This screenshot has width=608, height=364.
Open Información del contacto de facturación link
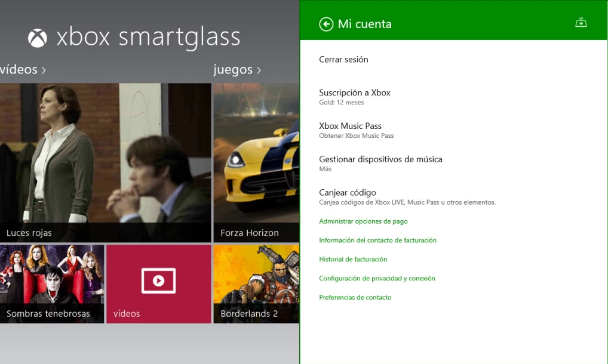click(x=377, y=240)
